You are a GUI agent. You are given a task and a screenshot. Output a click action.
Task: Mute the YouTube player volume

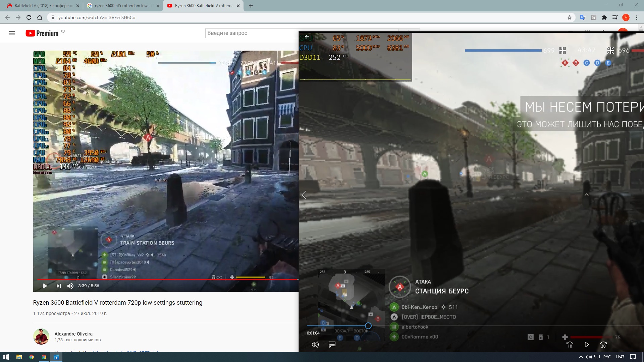(x=70, y=286)
